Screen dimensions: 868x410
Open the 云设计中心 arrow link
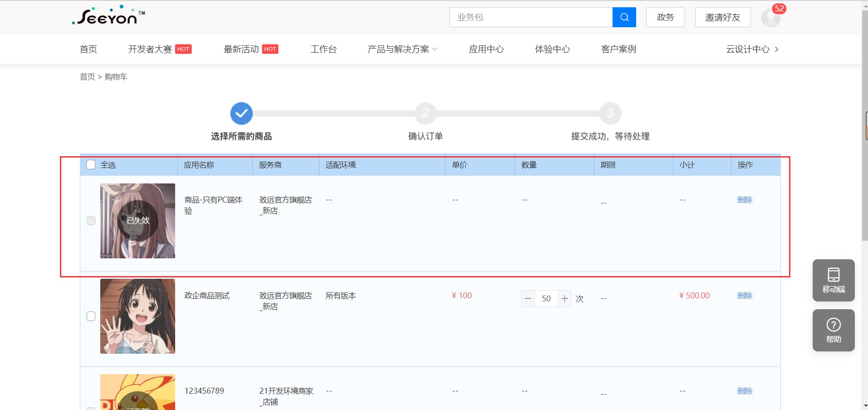point(752,49)
